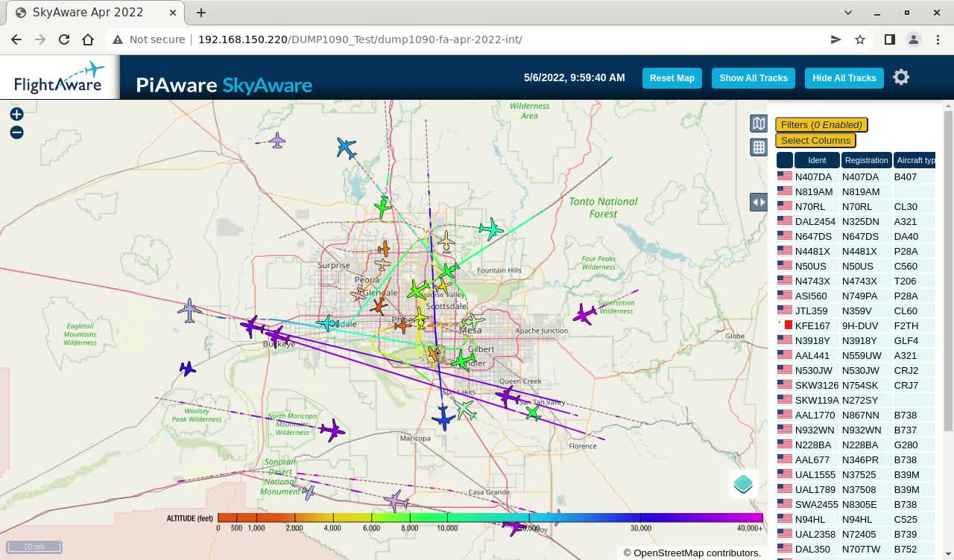The height and width of the screenshot is (560, 954).
Task: Sort table by Aircraft type column header
Action: (x=914, y=160)
